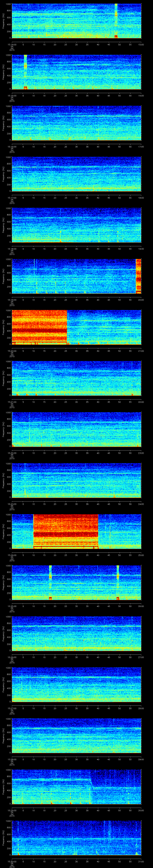
Task: Select the 30-second tick under the 15:22 spectrogram
Action: tap(76, 453)
